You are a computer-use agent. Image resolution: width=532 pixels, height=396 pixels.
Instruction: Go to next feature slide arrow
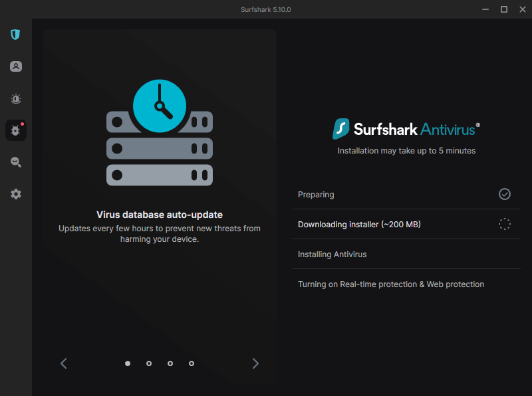(255, 363)
